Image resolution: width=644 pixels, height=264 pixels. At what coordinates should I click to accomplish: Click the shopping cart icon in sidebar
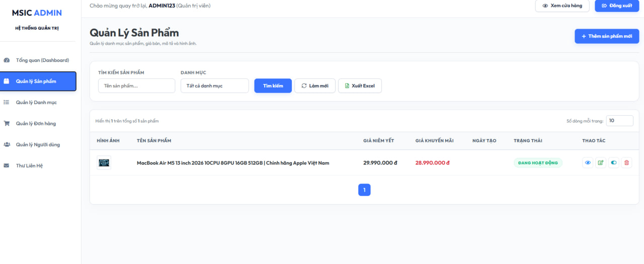[x=7, y=123]
